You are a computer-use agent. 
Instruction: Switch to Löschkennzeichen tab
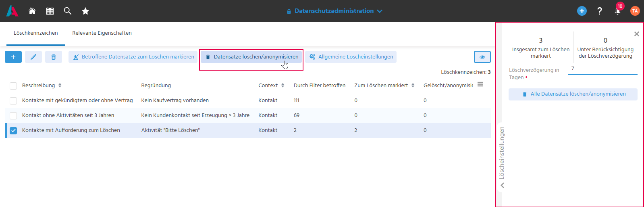click(x=36, y=33)
